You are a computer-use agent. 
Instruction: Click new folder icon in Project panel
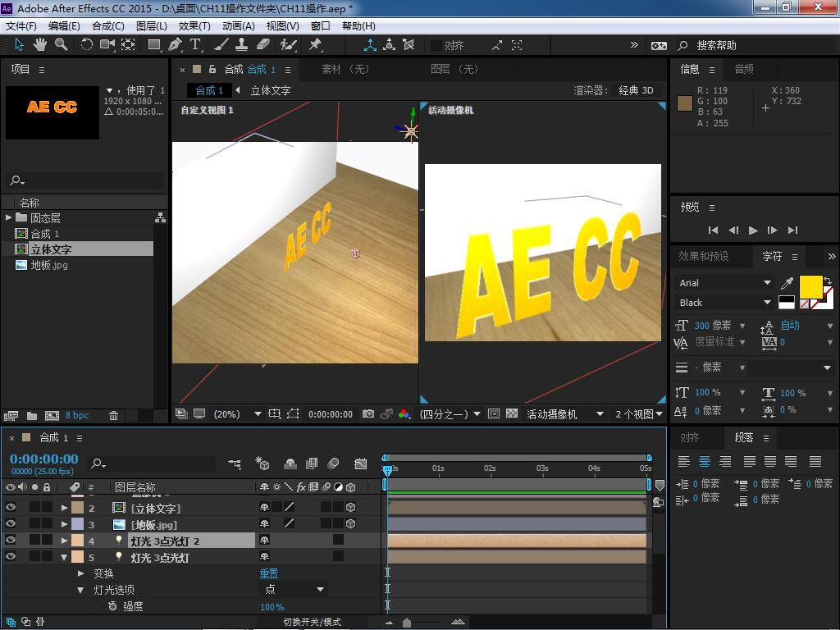pos(32,415)
